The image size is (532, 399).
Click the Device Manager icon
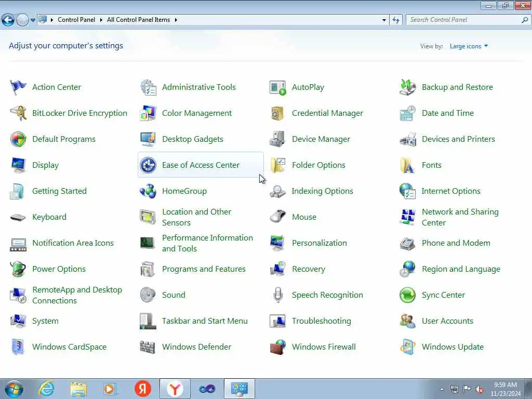(277, 139)
